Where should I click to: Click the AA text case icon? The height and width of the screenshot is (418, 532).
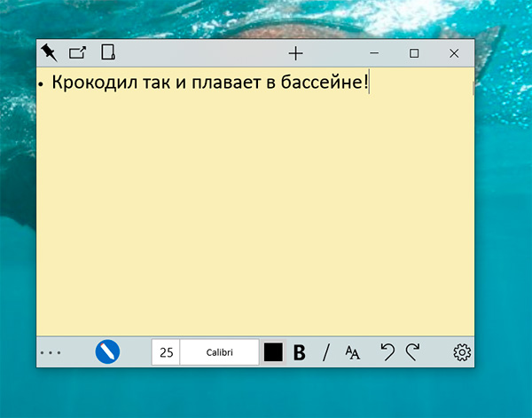click(x=353, y=352)
